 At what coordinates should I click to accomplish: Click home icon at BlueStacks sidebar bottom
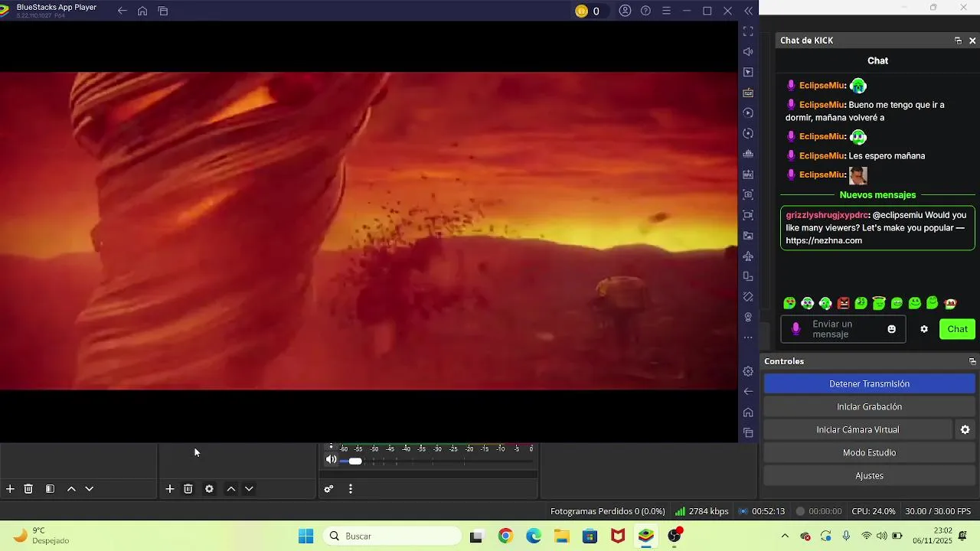click(x=748, y=412)
